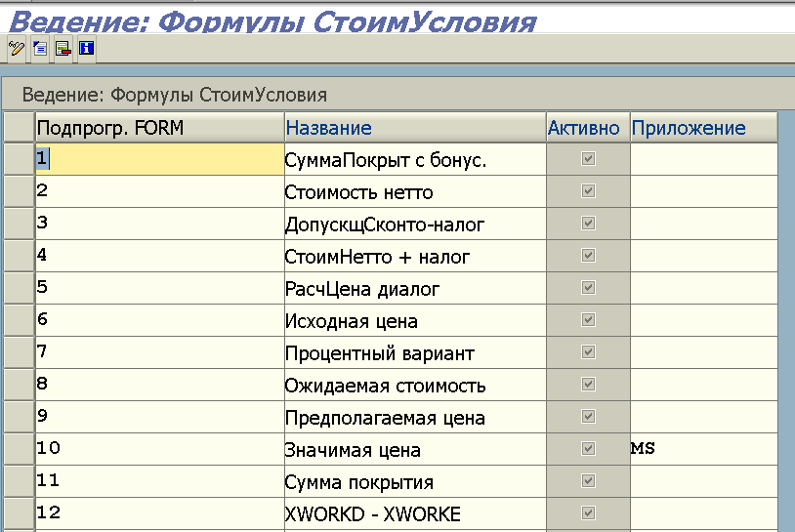Click FORM number cell 9
Screen dimensions: 795x532
pos(160,417)
